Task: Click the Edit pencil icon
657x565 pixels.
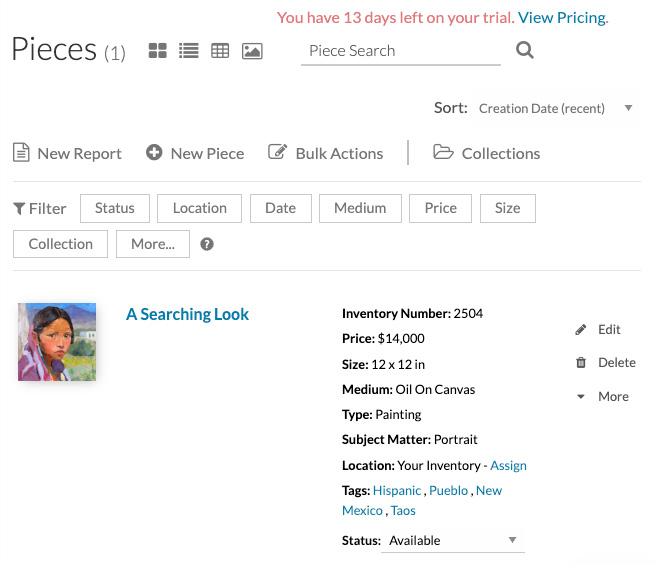Action: (581, 330)
